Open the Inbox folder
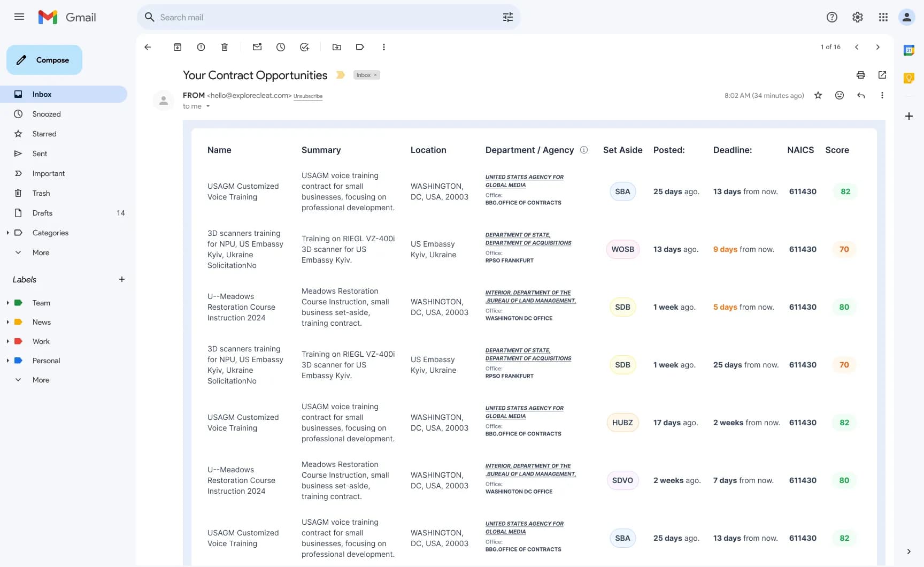The width and height of the screenshot is (924, 567). click(x=63, y=94)
